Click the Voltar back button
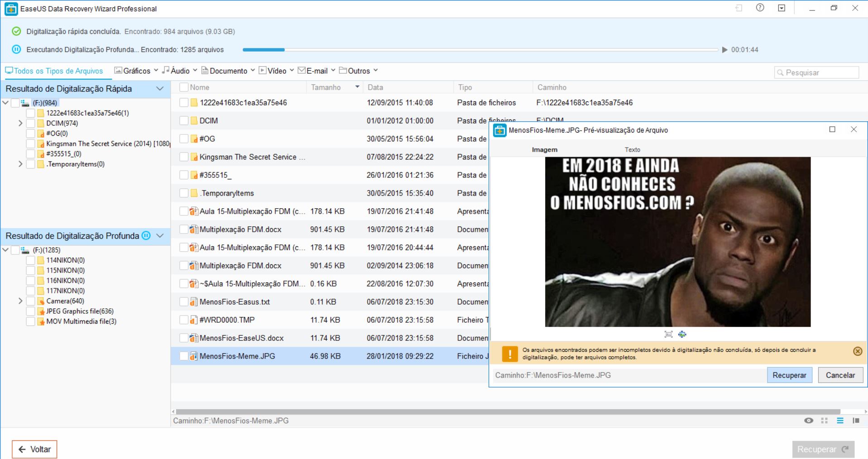Image resolution: width=868 pixels, height=459 pixels. click(34, 449)
